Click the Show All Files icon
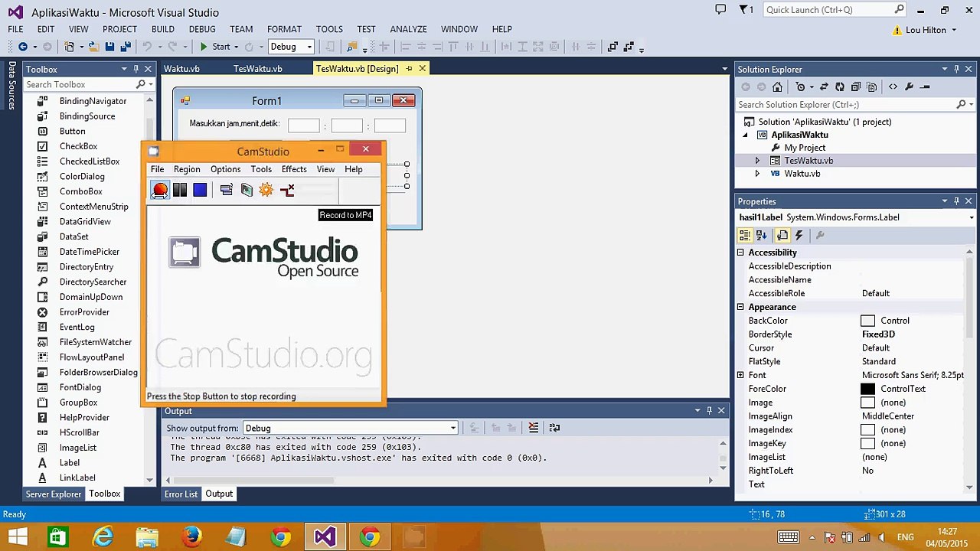Screen dimensions: 980x551 click(x=872, y=87)
